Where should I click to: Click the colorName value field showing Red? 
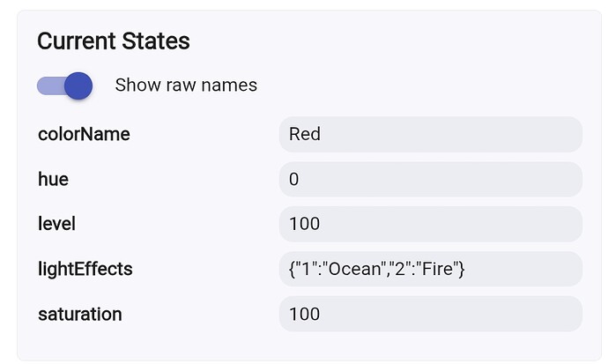(x=430, y=135)
